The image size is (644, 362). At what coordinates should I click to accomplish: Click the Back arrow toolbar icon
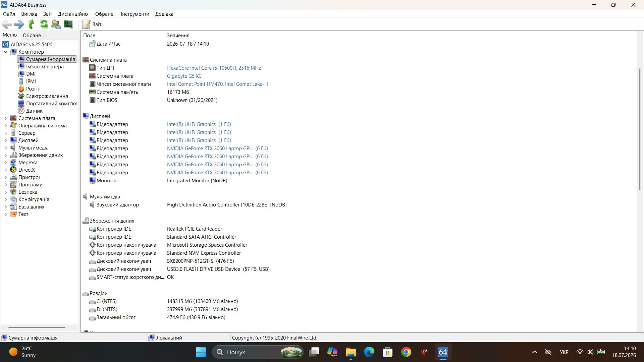point(7,24)
